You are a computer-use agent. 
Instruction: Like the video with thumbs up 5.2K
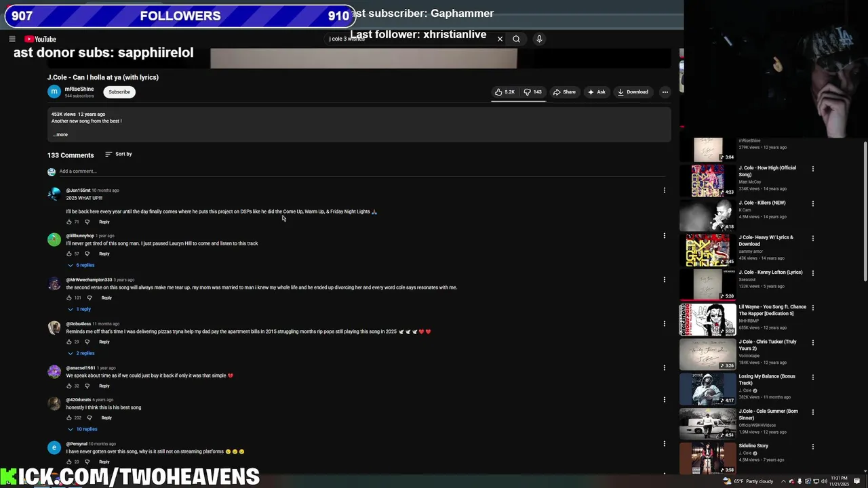coord(505,92)
